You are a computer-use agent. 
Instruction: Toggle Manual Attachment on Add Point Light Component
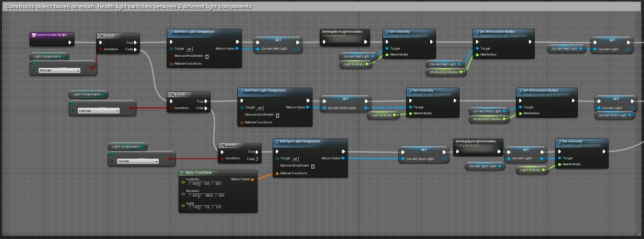click(x=278, y=115)
